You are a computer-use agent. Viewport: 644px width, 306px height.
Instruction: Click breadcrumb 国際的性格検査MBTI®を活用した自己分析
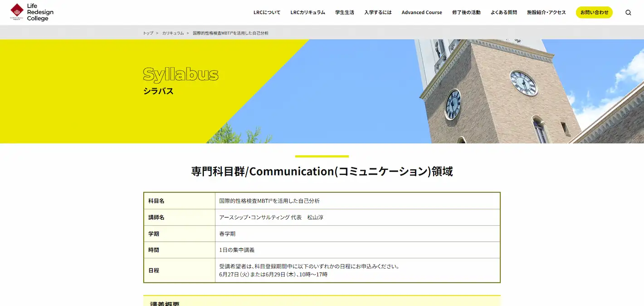230,33
